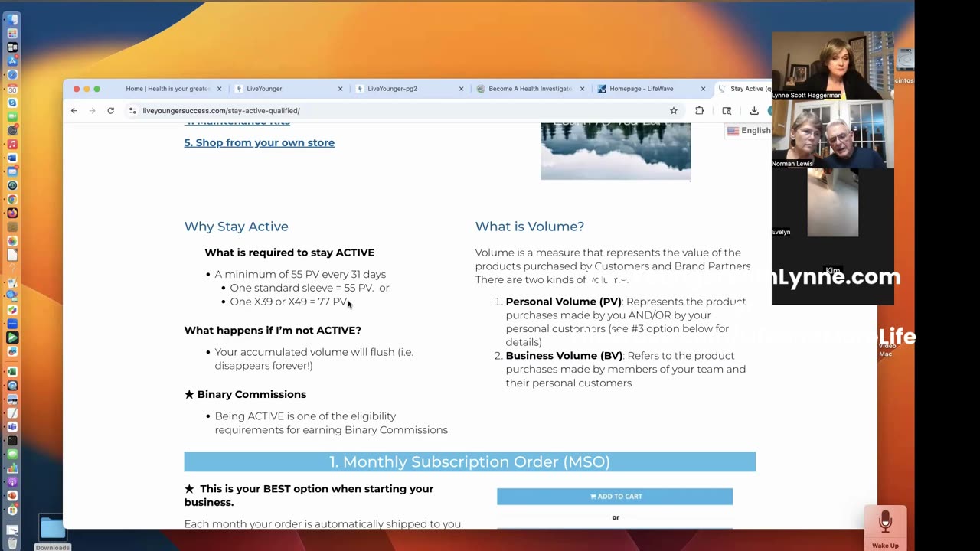The height and width of the screenshot is (551, 980).
Task: Open the browser downloads icon
Action: pyautogui.click(x=754, y=111)
